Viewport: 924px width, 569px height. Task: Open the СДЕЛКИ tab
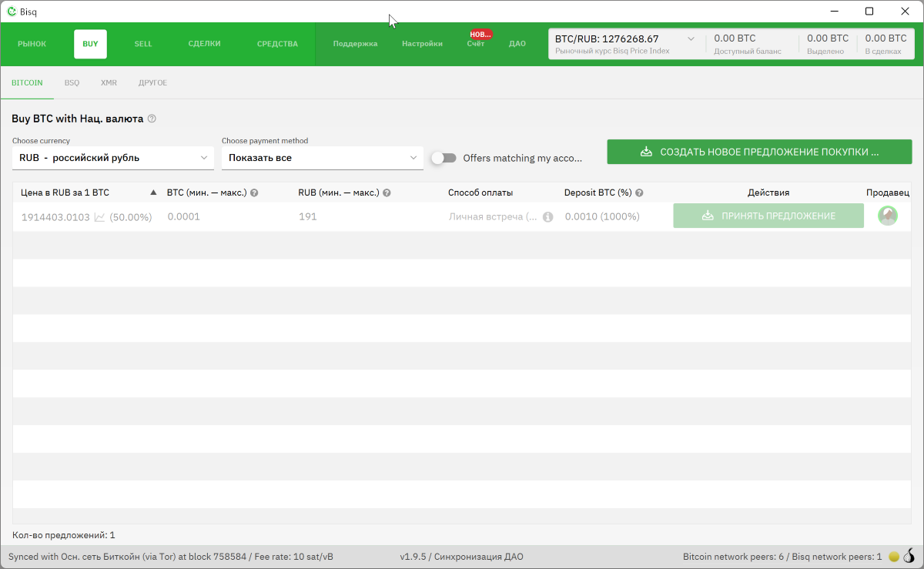click(x=205, y=44)
